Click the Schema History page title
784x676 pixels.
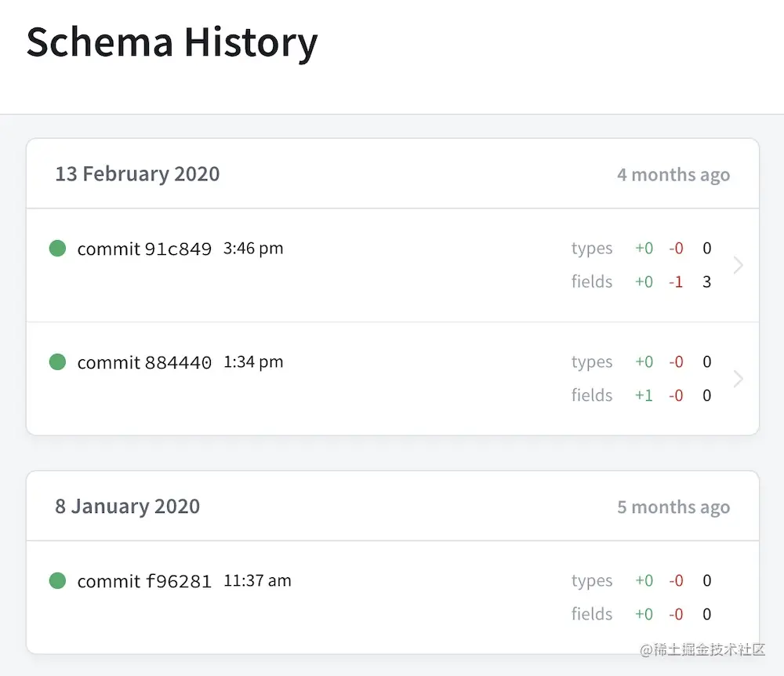click(x=172, y=42)
